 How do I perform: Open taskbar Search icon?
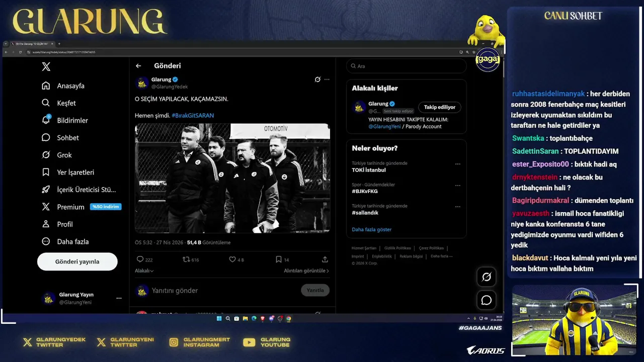(228, 318)
